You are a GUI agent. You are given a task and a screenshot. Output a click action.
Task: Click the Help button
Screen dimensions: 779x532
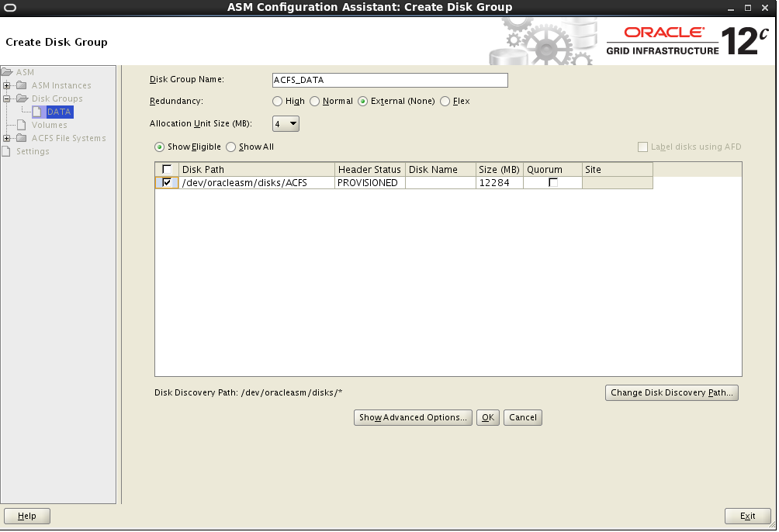click(27, 516)
